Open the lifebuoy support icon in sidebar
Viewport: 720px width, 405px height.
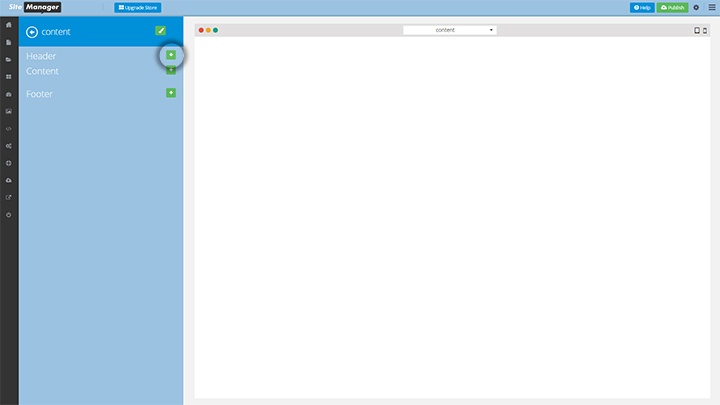[9, 163]
